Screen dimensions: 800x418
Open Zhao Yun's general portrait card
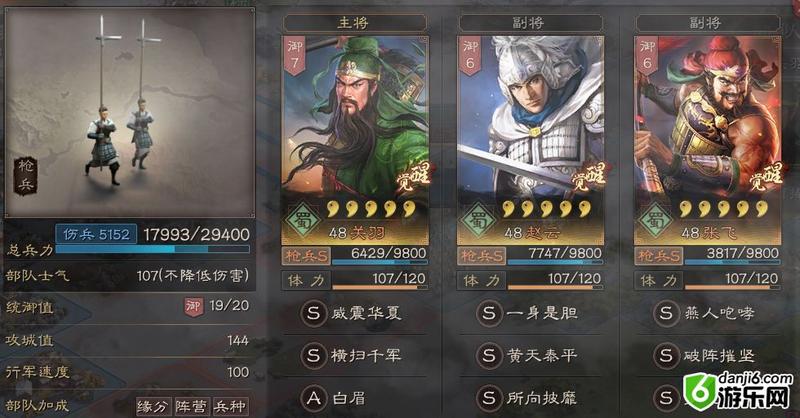pos(531,140)
